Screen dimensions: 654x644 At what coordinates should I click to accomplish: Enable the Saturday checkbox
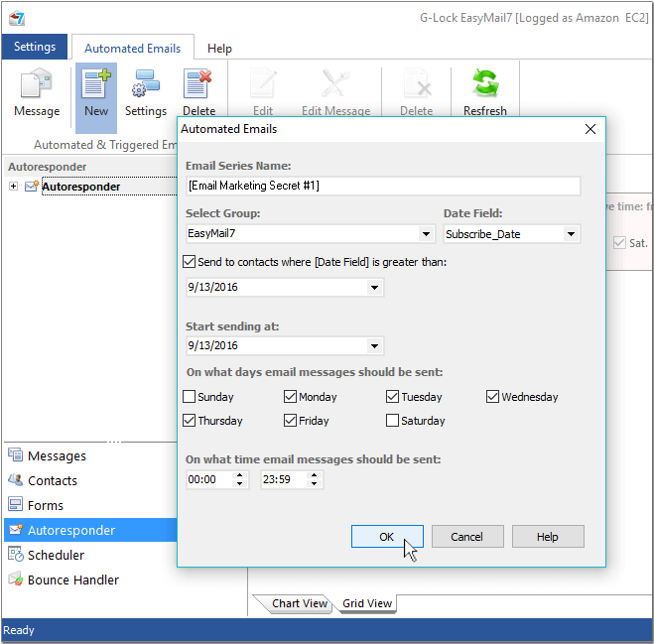pyautogui.click(x=392, y=421)
